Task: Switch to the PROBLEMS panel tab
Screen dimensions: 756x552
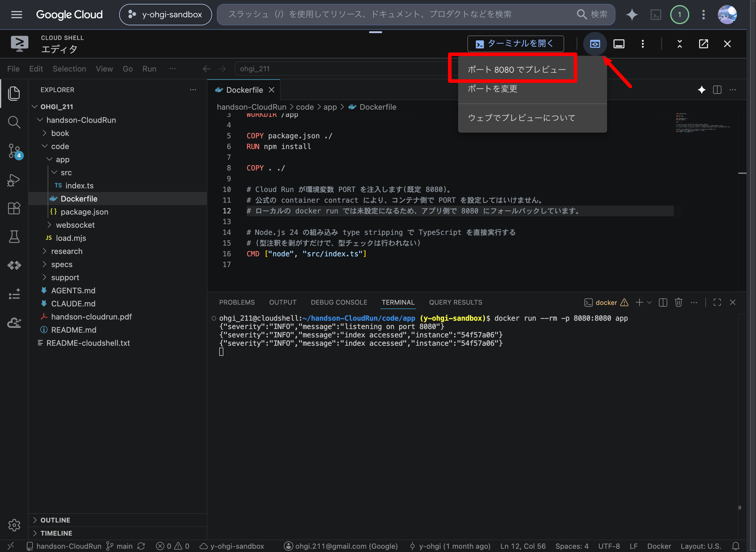Action: [x=237, y=303]
